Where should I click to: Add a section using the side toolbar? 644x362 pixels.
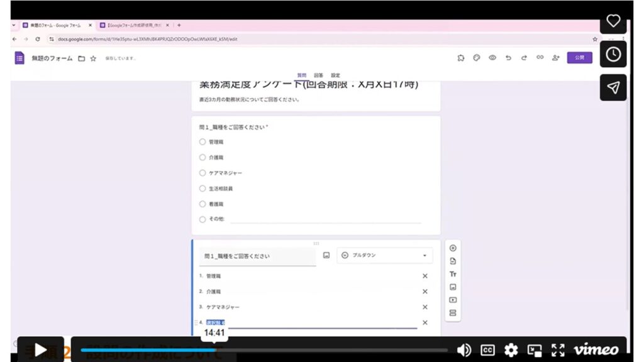pos(453,313)
